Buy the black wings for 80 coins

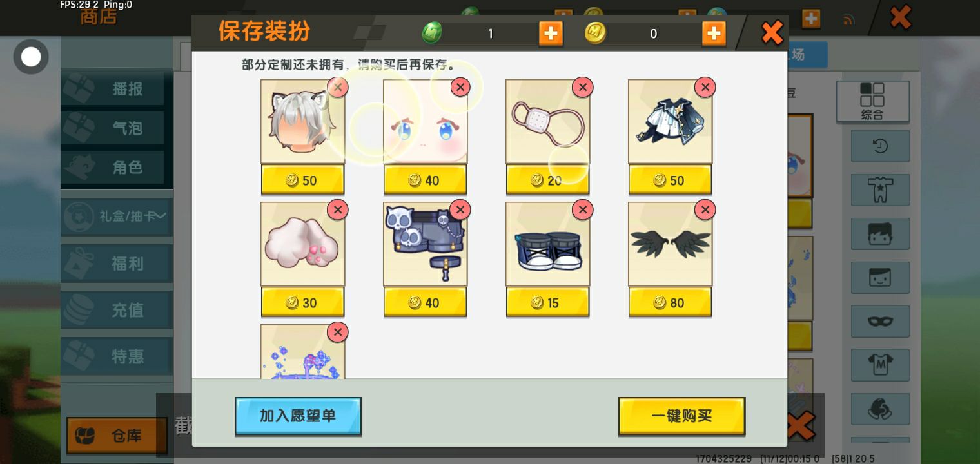(x=670, y=302)
